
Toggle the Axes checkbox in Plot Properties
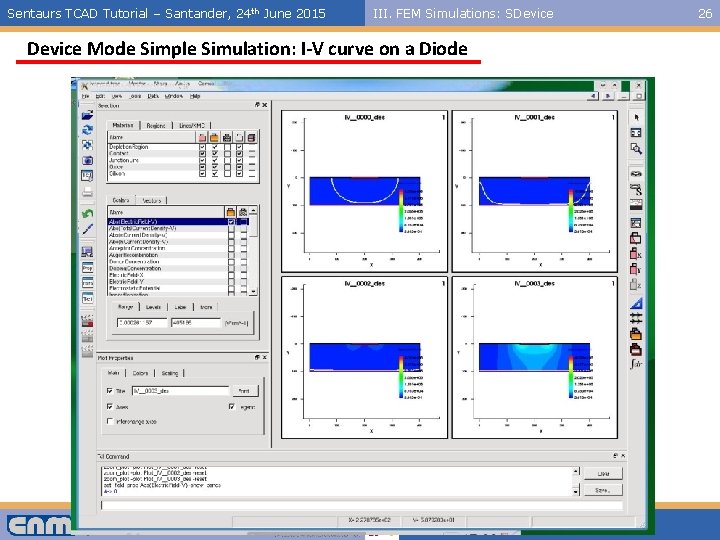pos(109,406)
